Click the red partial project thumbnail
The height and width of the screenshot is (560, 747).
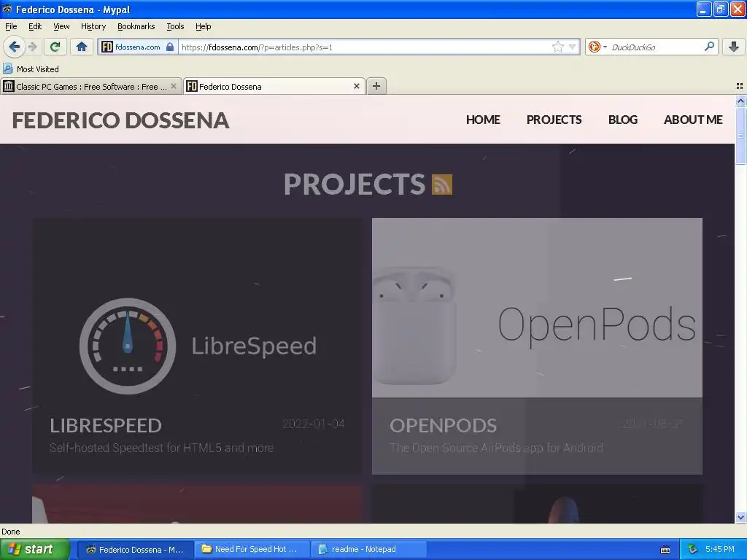pos(197,504)
